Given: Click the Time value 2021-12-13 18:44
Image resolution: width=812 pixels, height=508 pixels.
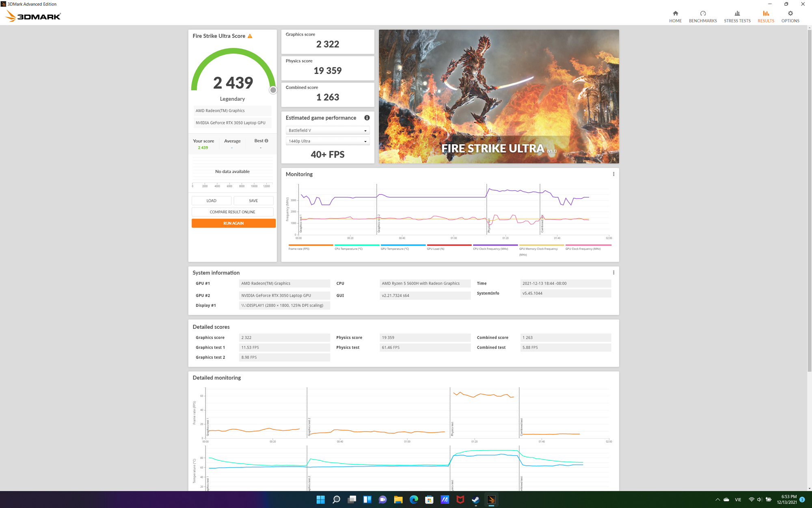Looking at the screenshot, I should (566, 283).
